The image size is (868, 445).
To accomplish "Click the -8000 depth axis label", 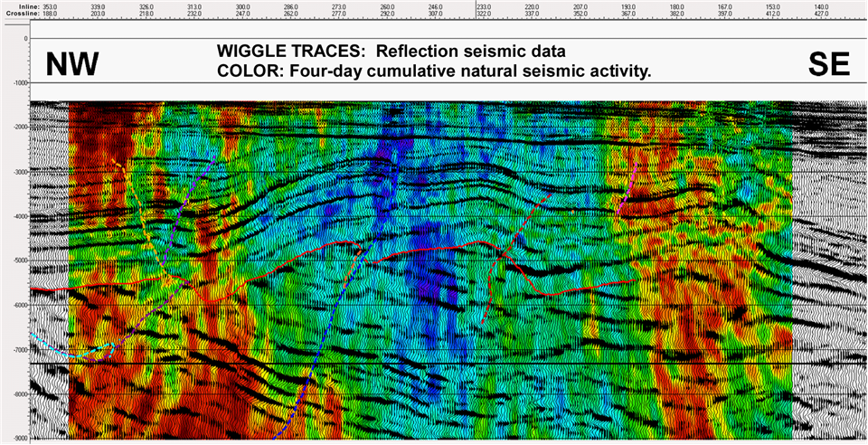I will [16, 394].
